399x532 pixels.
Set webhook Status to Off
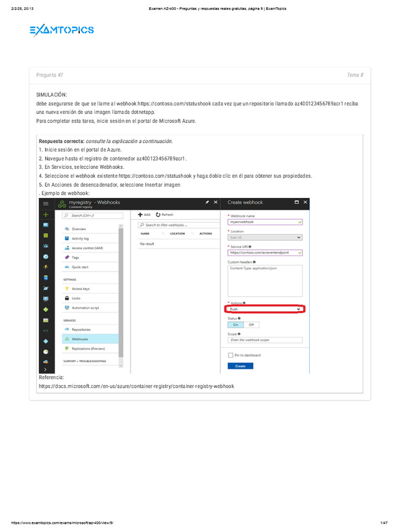pos(251,325)
